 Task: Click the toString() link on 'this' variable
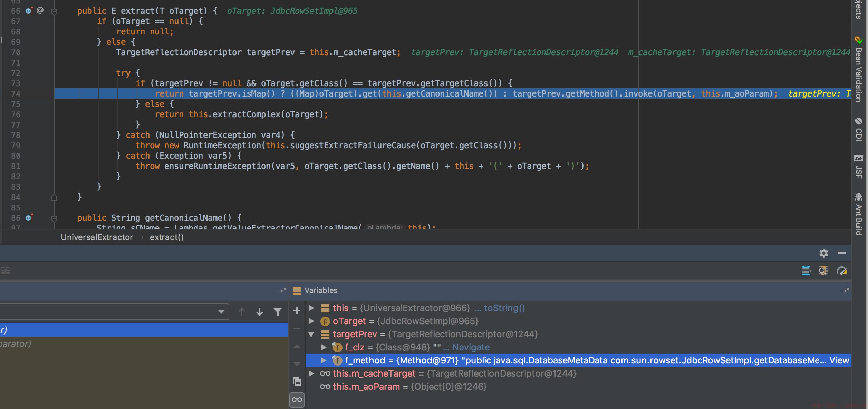504,308
